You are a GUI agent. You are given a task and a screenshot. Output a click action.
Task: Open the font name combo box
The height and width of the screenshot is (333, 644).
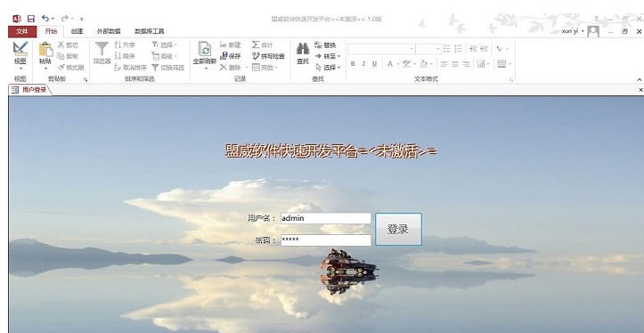pyautogui.click(x=381, y=49)
